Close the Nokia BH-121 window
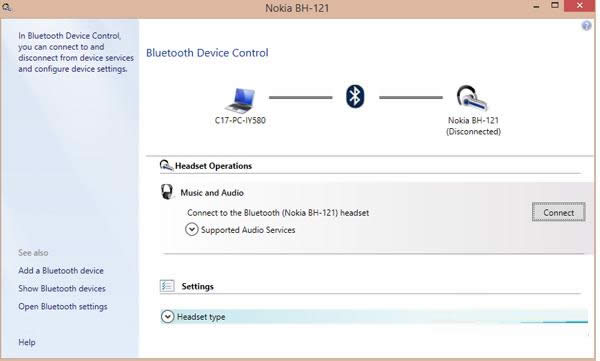The width and height of the screenshot is (600, 361). (x=579, y=6)
